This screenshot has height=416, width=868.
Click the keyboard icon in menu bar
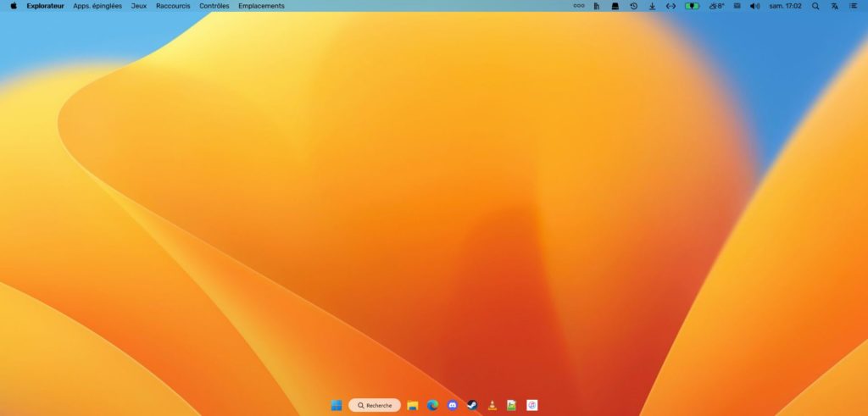click(x=737, y=6)
